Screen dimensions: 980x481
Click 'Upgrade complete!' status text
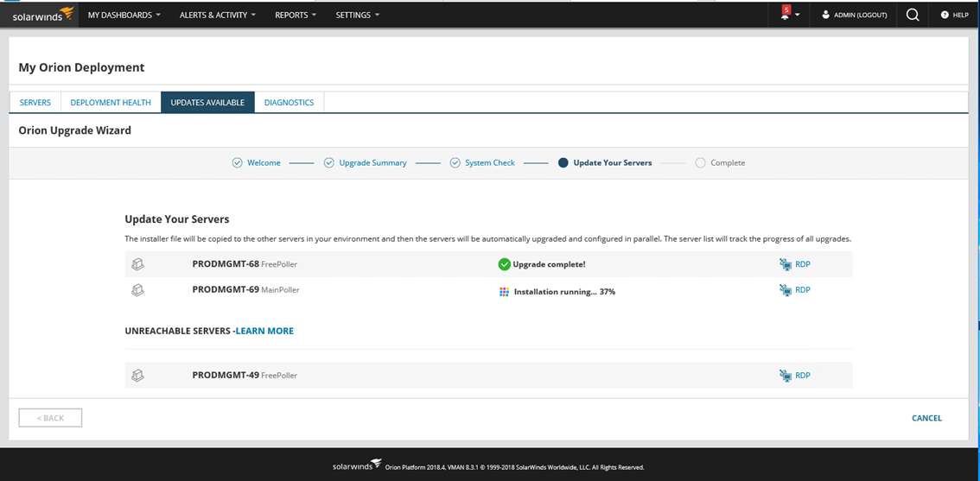tap(549, 264)
